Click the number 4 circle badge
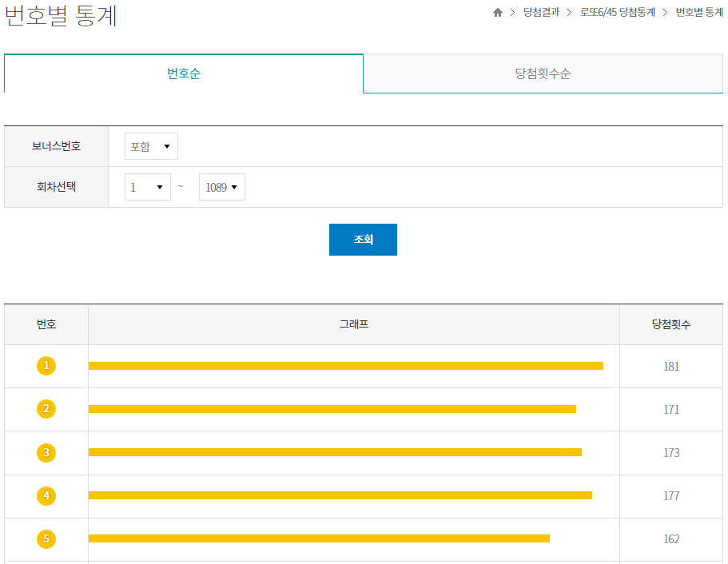Viewport: 728px width, 564px height. (x=46, y=495)
